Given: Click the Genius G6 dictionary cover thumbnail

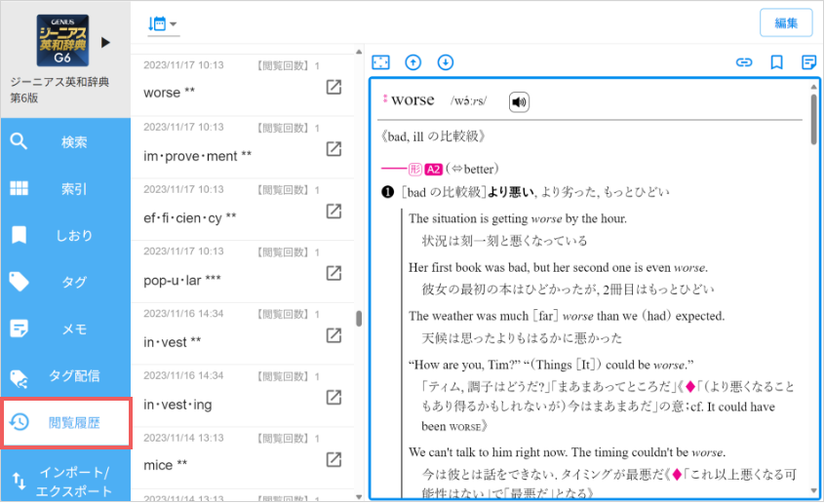Looking at the screenshot, I should pos(62,41).
